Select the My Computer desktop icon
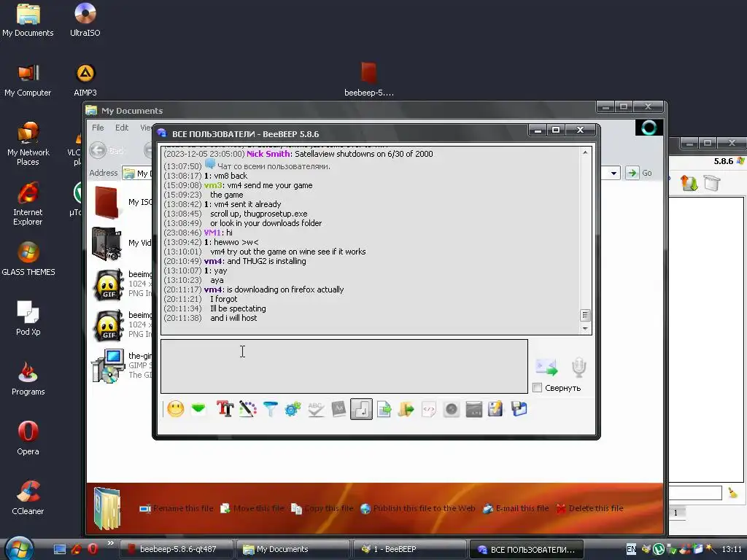The width and height of the screenshot is (747, 560). pos(28,80)
